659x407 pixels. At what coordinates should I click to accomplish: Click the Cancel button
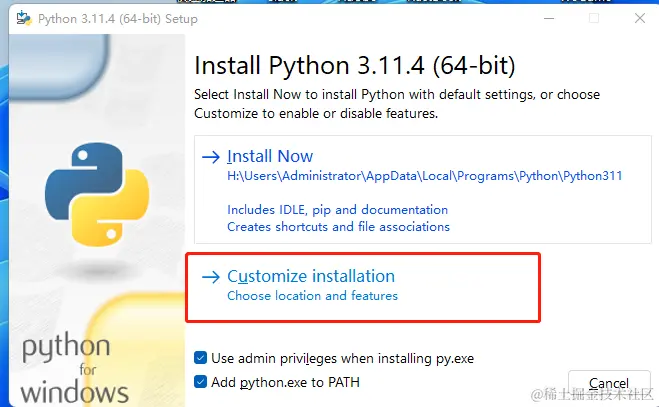[x=609, y=383]
